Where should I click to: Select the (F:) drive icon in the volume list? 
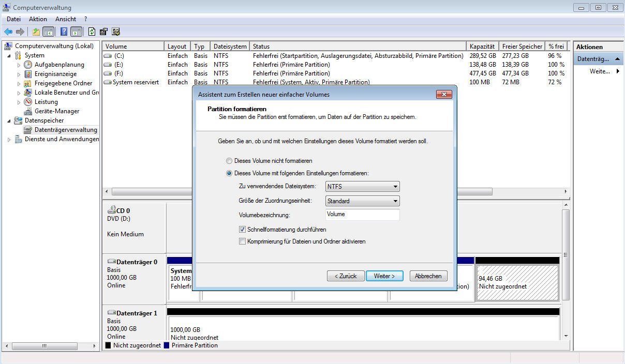pyautogui.click(x=108, y=73)
